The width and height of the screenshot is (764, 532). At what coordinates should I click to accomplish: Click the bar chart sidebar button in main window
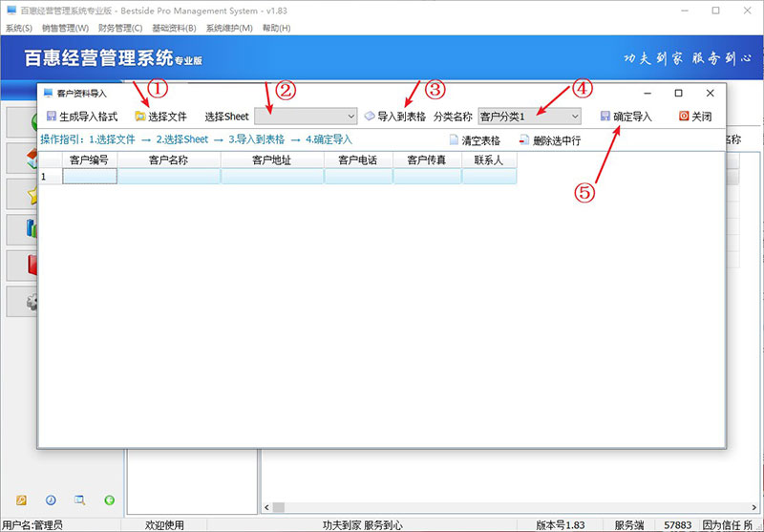[x=22, y=229]
